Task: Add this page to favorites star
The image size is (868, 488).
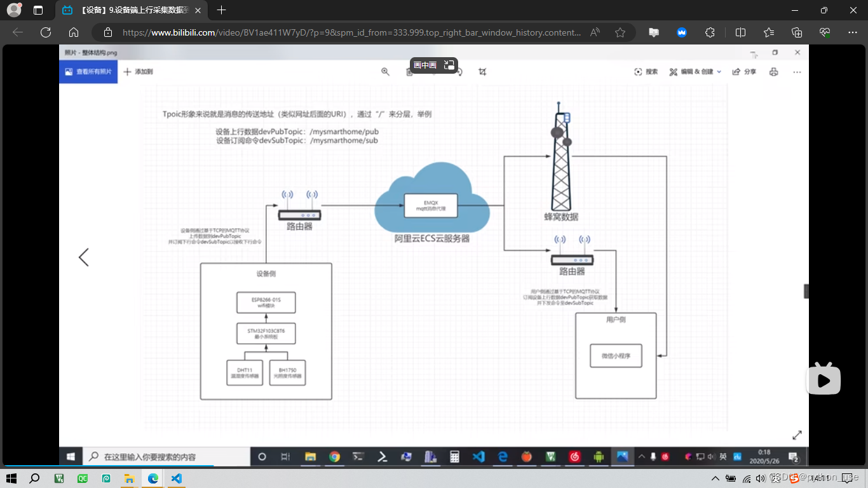Action: coord(620,32)
